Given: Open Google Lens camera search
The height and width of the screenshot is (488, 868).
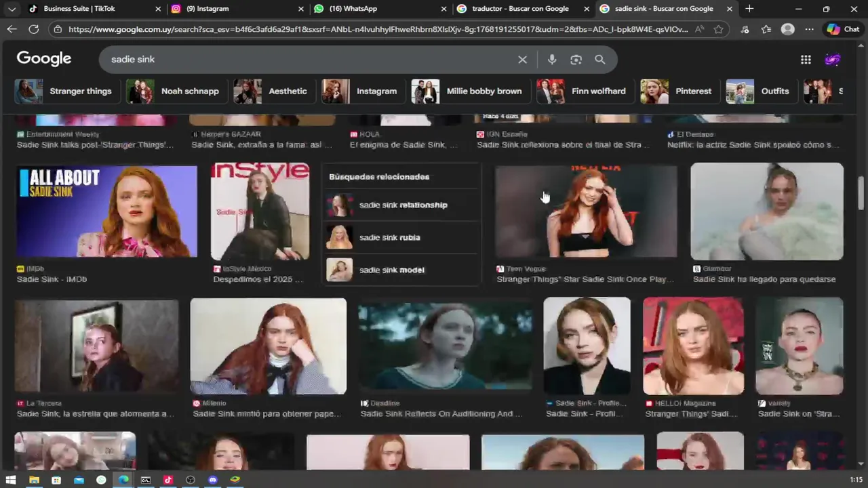Looking at the screenshot, I should coord(576,60).
